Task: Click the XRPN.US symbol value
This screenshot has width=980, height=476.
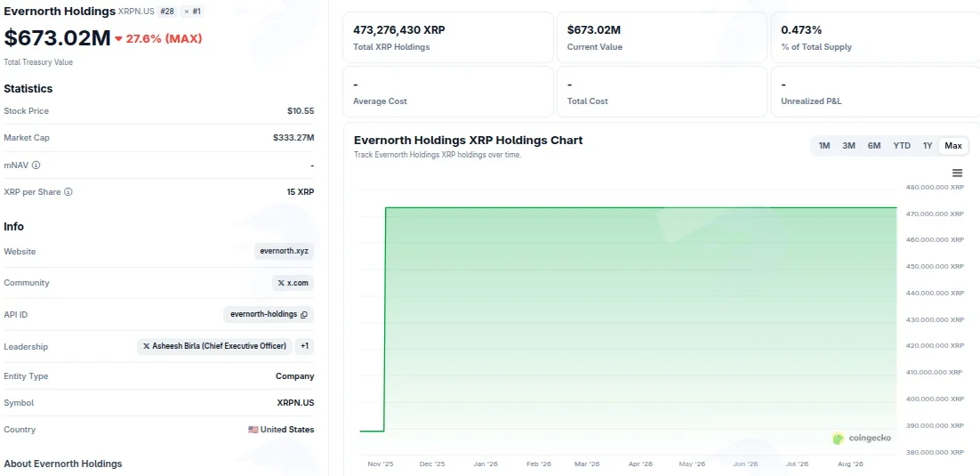Action: click(295, 403)
